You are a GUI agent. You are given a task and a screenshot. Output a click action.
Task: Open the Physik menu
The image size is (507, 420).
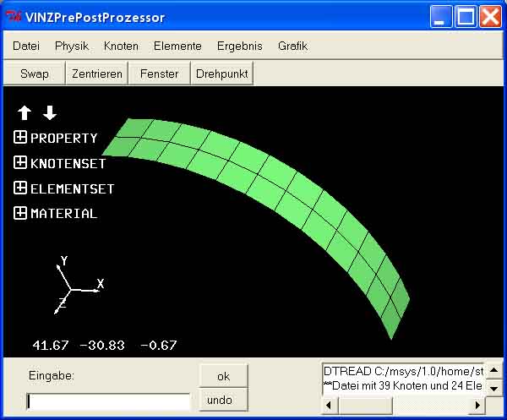point(72,46)
